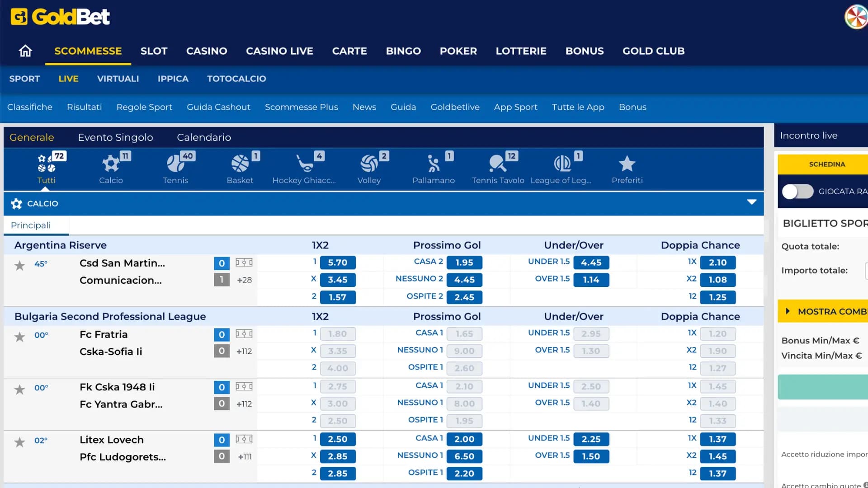Screen dimensions: 868x488
Task: Open the Guida Cashout link
Action: pos(218,107)
